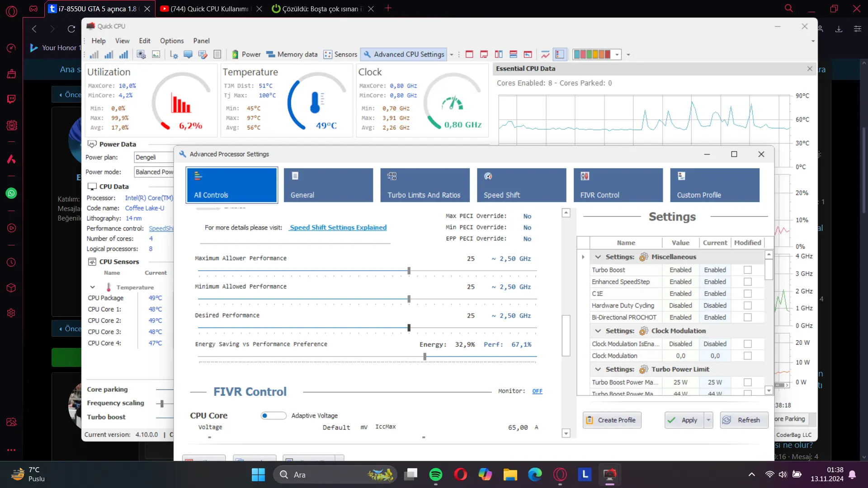
Task: Check Bi-Directional PROCHOT modified checkbox
Action: point(748,317)
